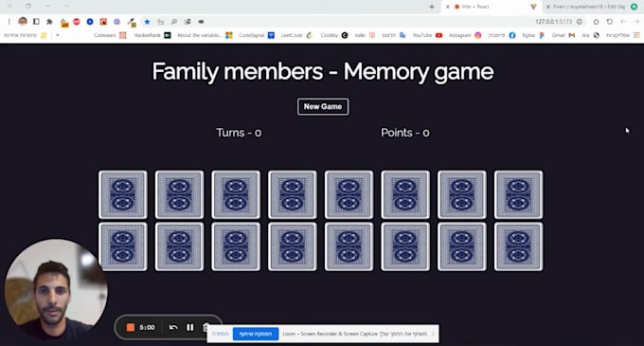The width and height of the screenshot is (644, 346).
Task: Open the Apps shortcut in bookmarks bar
Action: click(x=622, y=35)
